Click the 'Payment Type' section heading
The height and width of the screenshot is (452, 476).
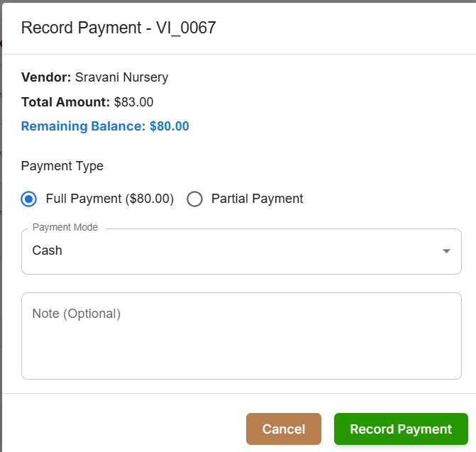pos(62,166)
